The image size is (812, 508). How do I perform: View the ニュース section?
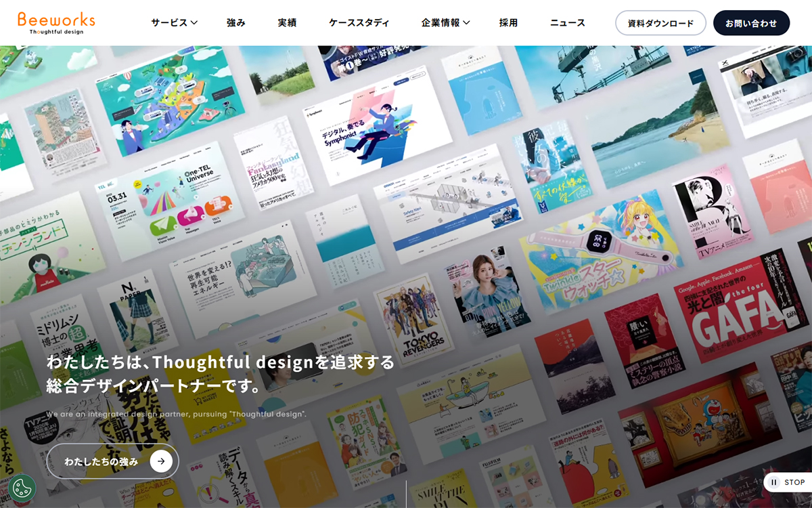[x=566, y=22]
